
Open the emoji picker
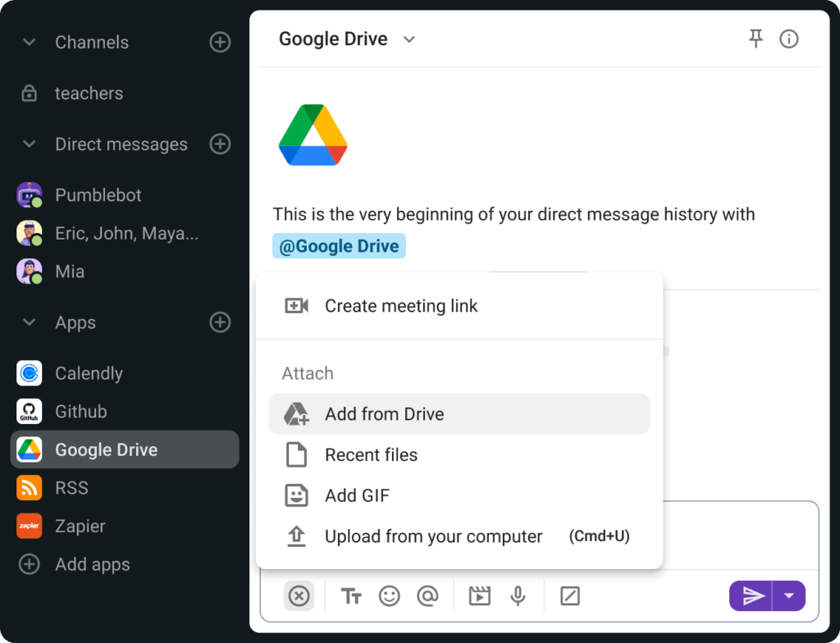click(390, 596)
